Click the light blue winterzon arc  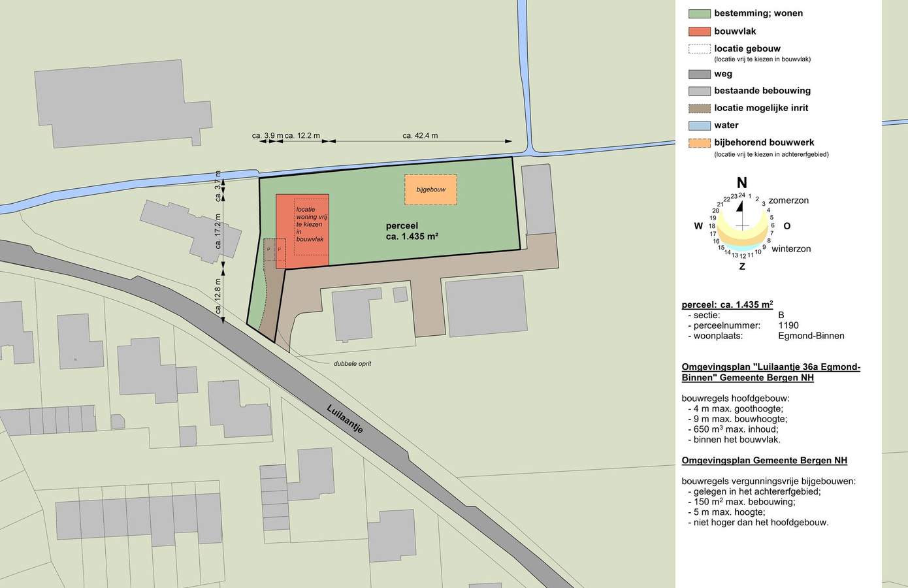click(743, 248)
